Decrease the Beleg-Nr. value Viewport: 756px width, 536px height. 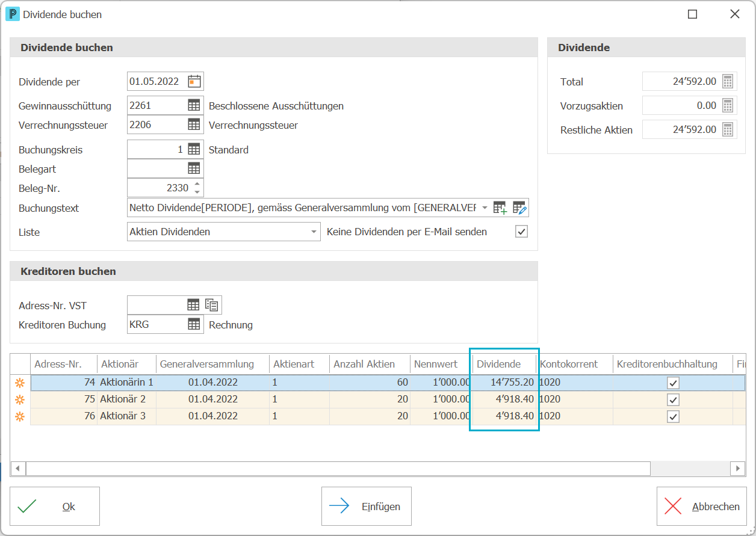[x=197, y=192]
